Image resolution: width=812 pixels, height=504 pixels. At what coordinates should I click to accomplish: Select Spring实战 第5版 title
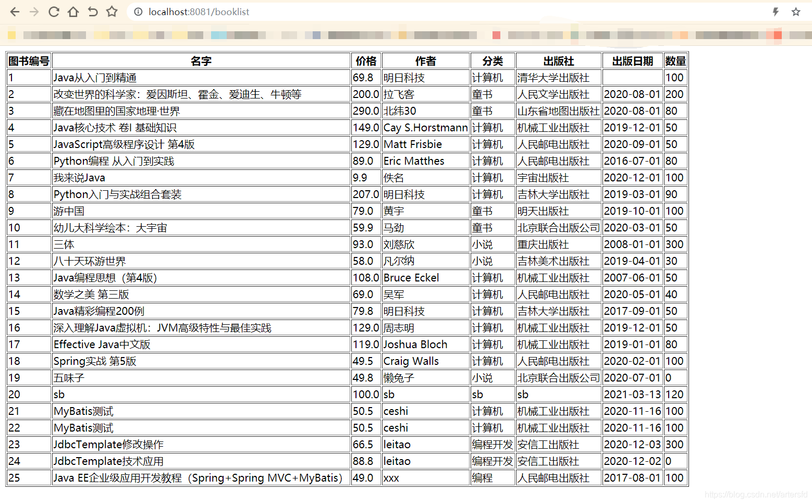coord(95,361)
